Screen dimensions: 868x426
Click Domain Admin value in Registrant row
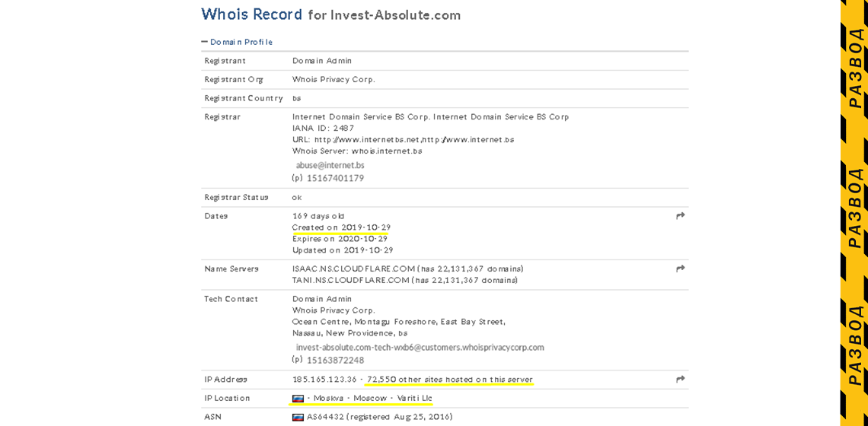coord(321,61)
